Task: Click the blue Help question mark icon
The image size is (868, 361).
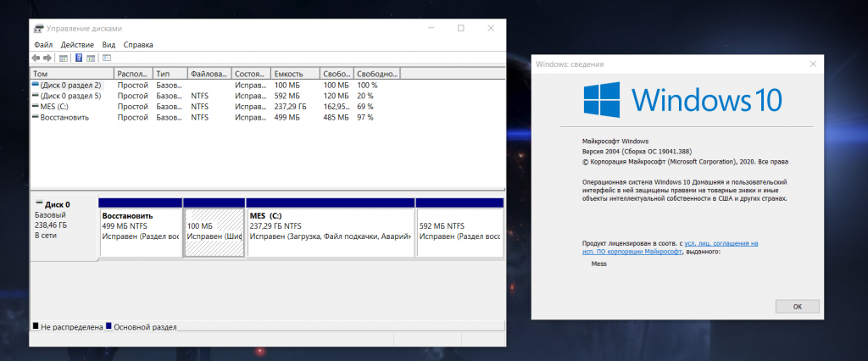Action: tap(79, 58)
